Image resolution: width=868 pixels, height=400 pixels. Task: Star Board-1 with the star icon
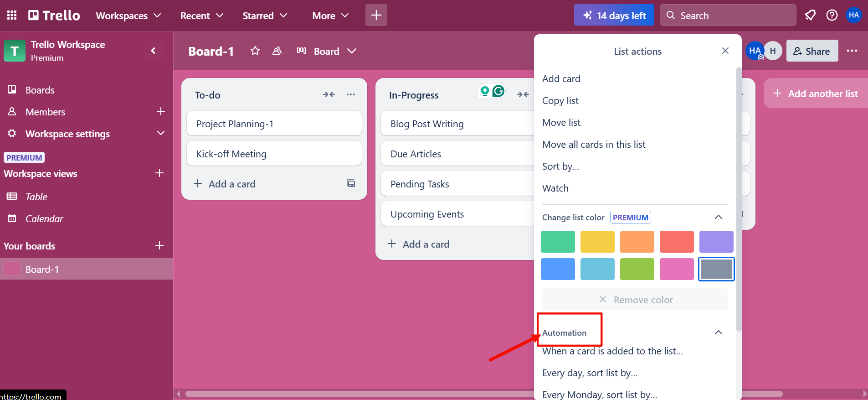tap(255, 51)
